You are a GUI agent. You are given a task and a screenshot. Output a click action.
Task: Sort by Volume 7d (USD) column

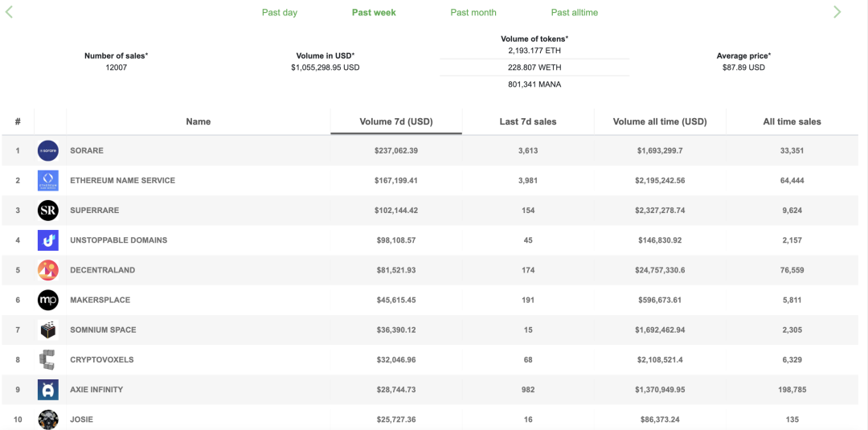click(x=396, y=121)
